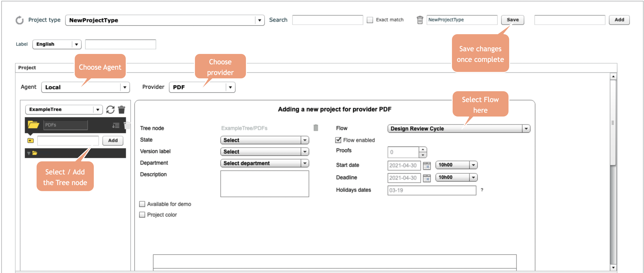Click the vertical scrollbar thumb
This screenshot has width=644, height=273.
(x=613, y=123)
